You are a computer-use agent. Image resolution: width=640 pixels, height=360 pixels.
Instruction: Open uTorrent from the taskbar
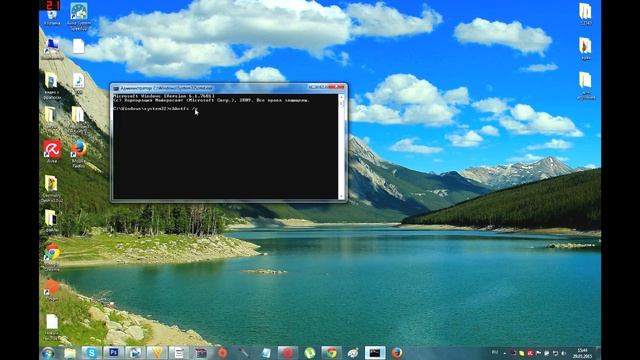(310, 353)
